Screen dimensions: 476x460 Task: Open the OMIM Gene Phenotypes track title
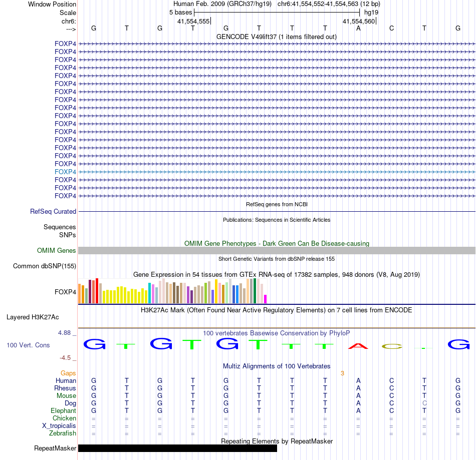click(x=277, y=243)
